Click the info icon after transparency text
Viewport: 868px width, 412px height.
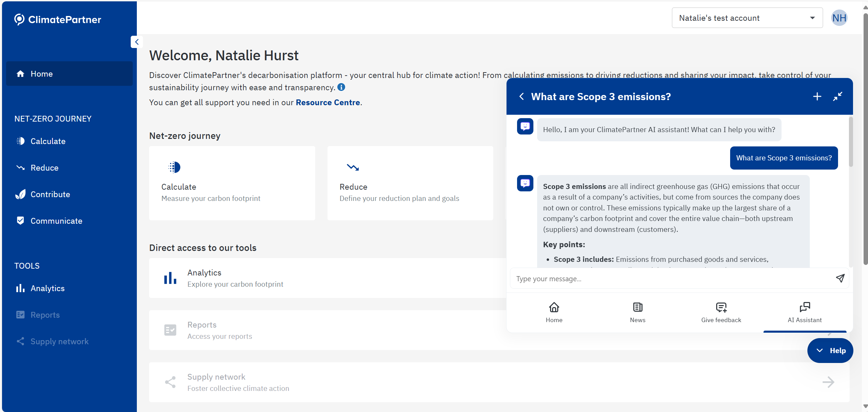coord(341,87)
